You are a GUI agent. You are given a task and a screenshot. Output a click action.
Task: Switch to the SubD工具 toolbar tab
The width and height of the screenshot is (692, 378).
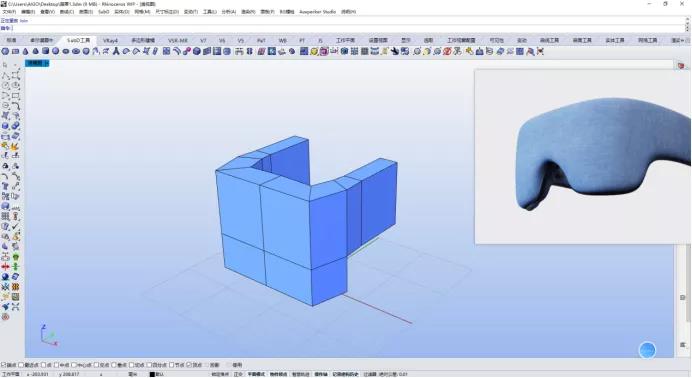coord(79,40)
